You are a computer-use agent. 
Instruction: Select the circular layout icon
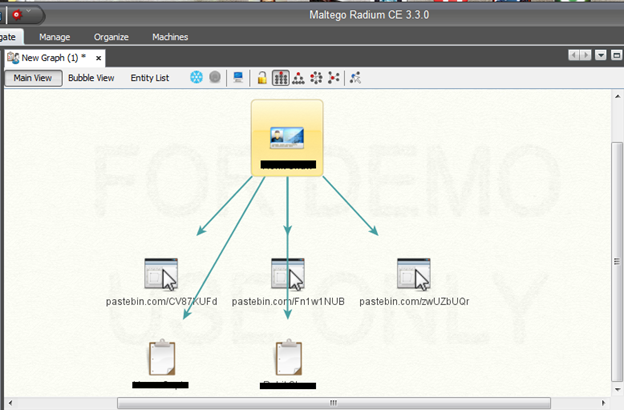point(316,78)
